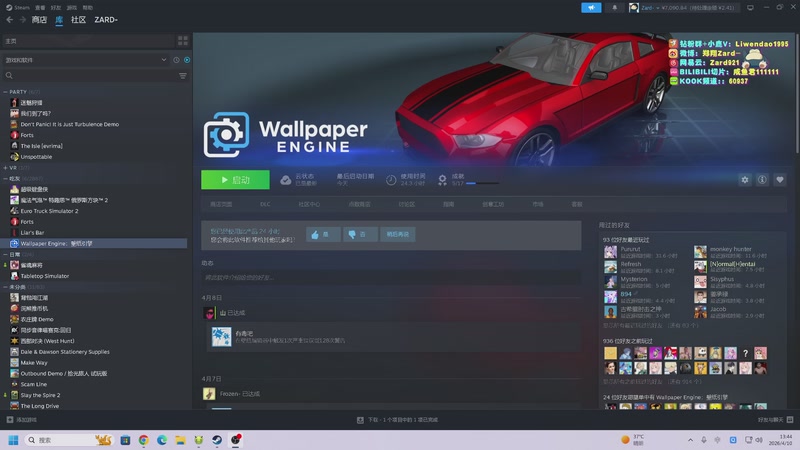Expand the games and software filter dropdown
This screenshot has height=450, width=800.
point(86,60)
